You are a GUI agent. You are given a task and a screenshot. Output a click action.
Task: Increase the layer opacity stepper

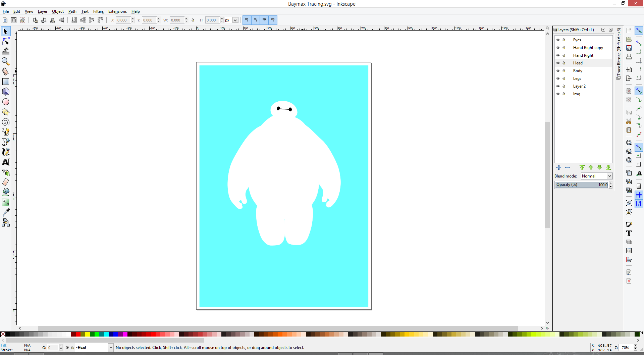point(611,183)
